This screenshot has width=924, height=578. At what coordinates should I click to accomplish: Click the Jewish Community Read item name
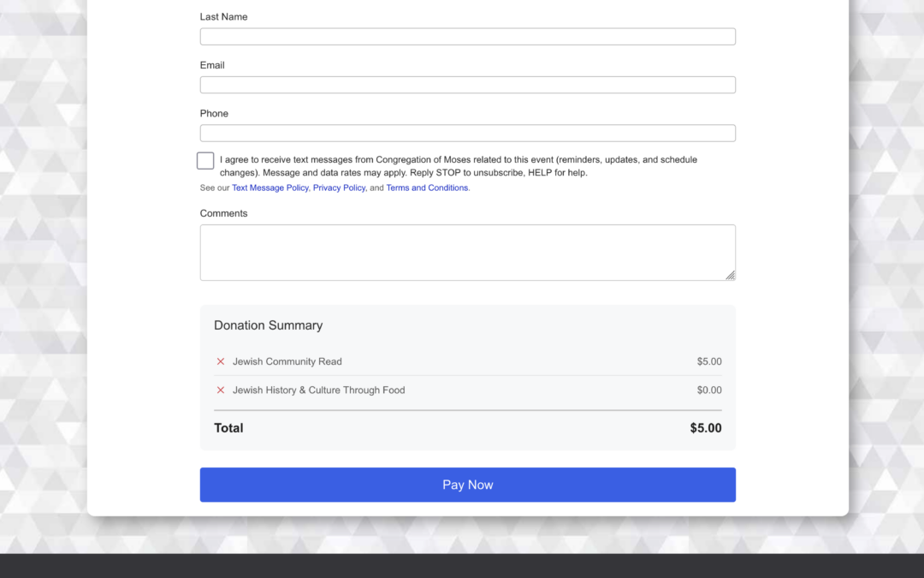(287, 361)
